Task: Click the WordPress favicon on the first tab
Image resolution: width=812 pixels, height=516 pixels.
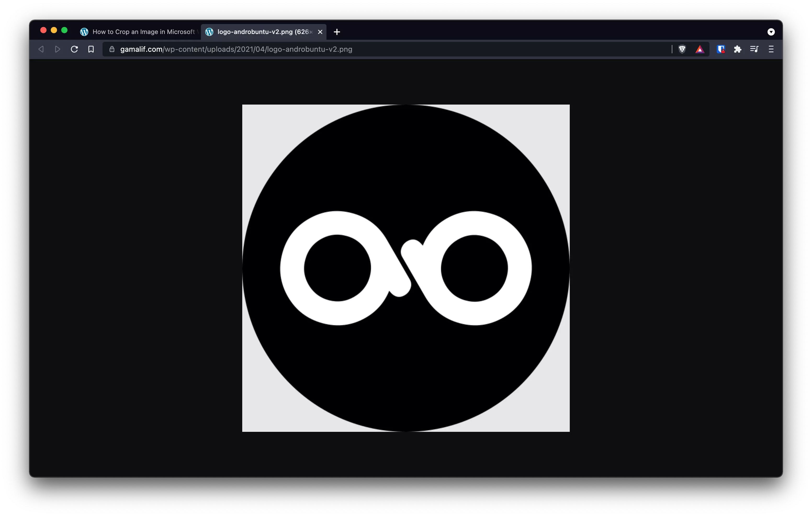Action: click(x=84, y=32)
